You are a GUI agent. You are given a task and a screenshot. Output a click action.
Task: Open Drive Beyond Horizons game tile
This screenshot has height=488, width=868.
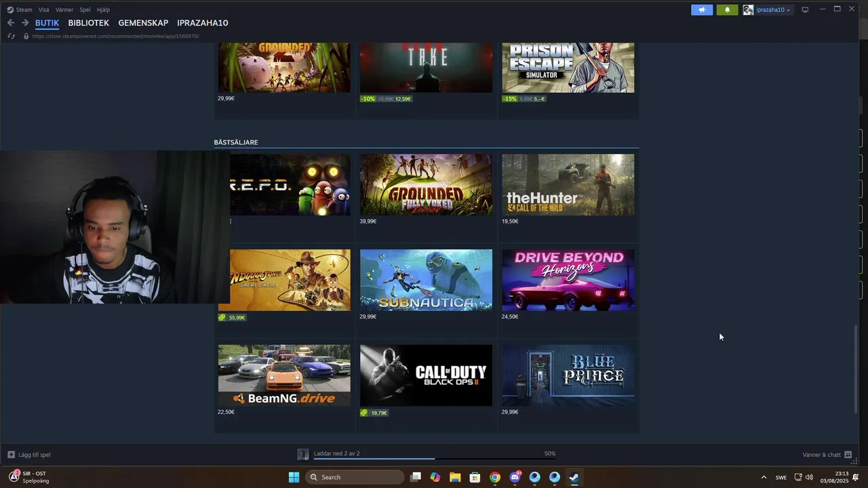[x=568, y=280]
